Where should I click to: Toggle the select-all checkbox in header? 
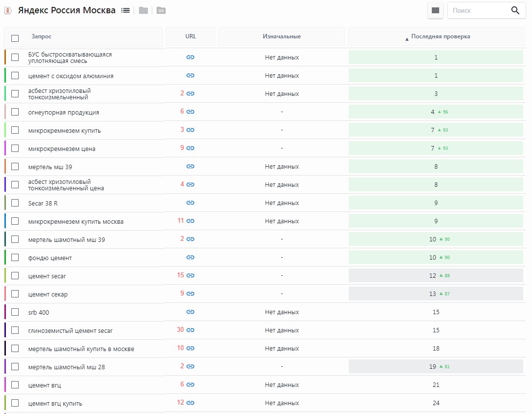[15, 38]
